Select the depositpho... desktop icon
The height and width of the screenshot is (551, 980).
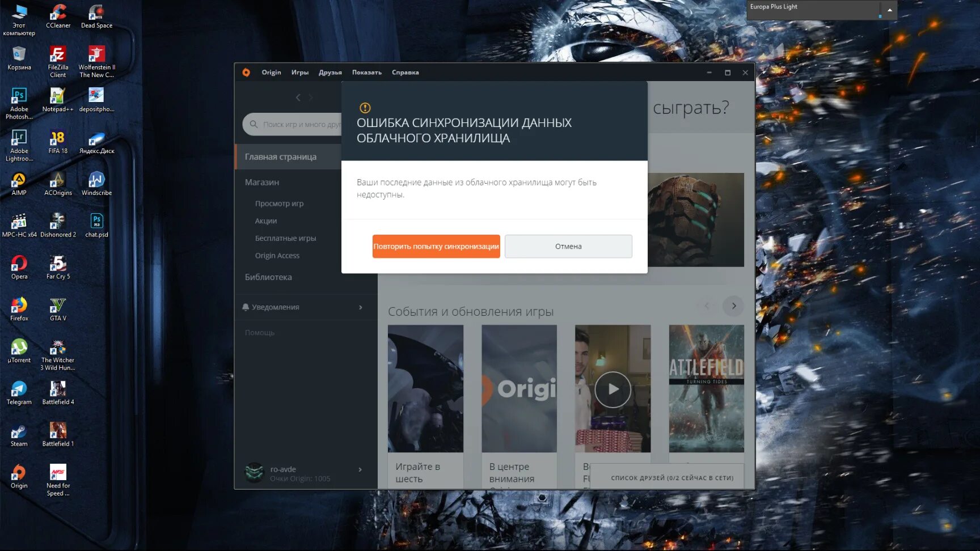coord(96,100)
